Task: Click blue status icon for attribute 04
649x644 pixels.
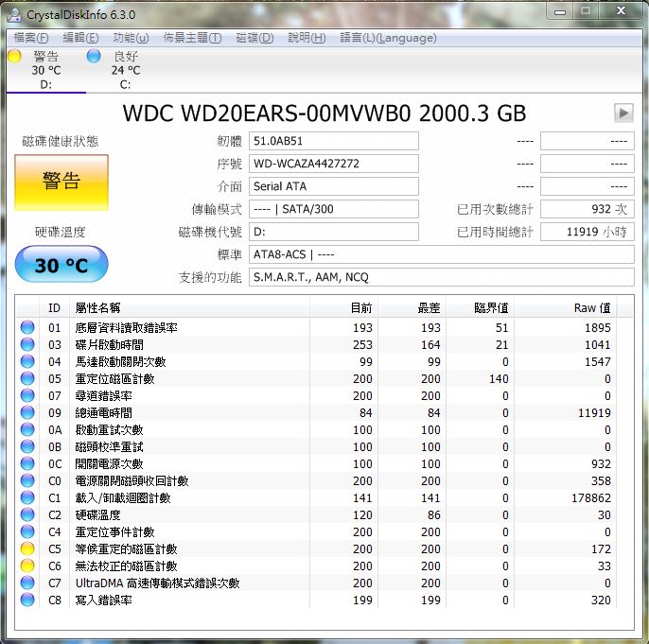Action: pos(27,361)
